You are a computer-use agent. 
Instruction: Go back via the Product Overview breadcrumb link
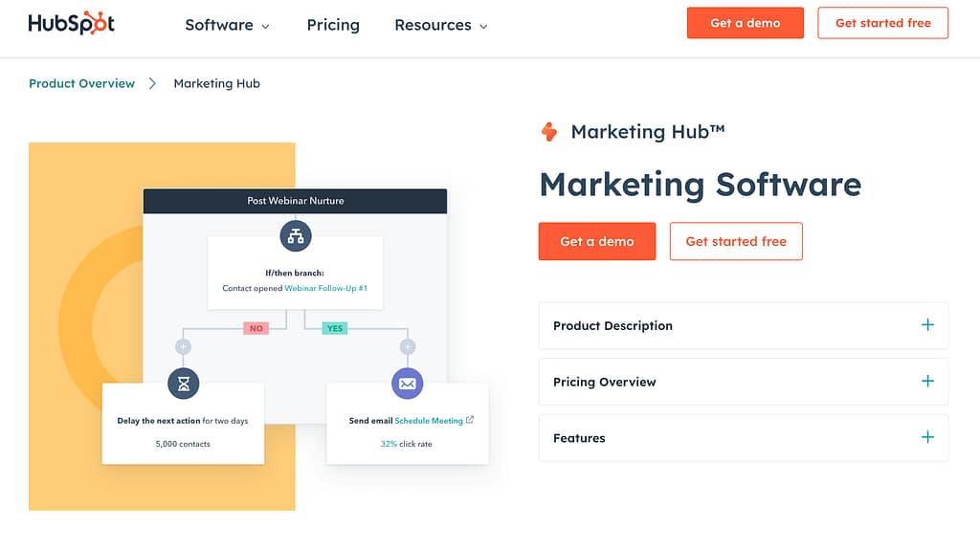81,83
